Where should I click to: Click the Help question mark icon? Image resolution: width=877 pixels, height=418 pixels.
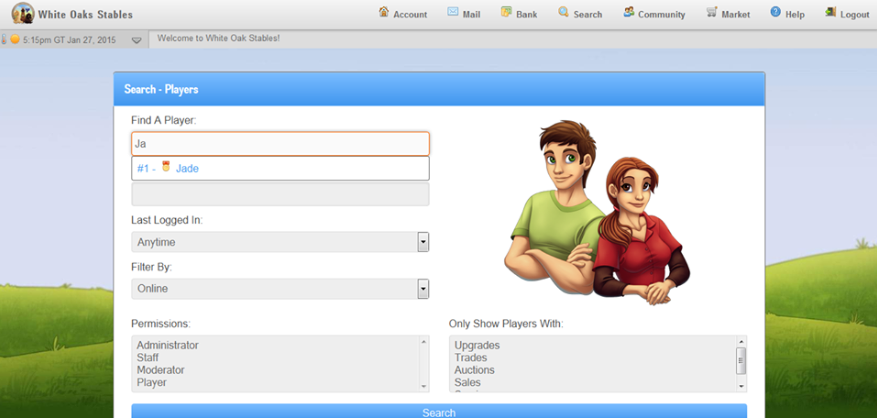click(x=775, y=12)
